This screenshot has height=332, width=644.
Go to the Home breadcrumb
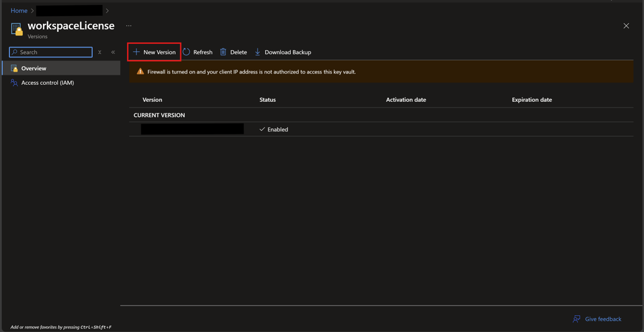click(x=19, y=10)
